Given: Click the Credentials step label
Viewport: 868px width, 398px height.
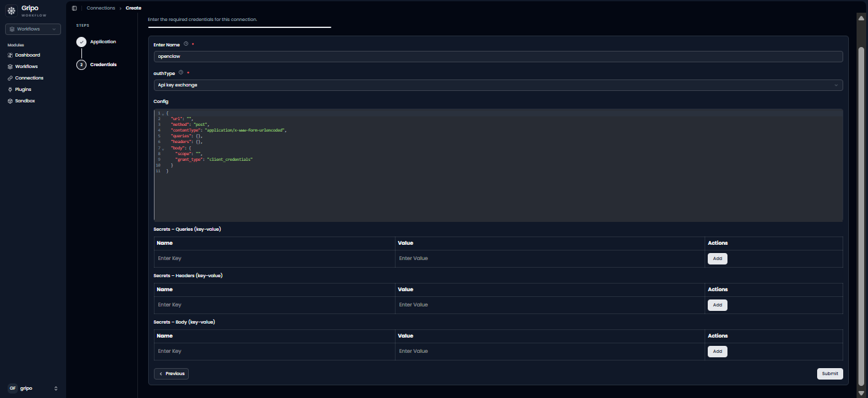Looking at the screenshot, I should (x=103, y=65).
